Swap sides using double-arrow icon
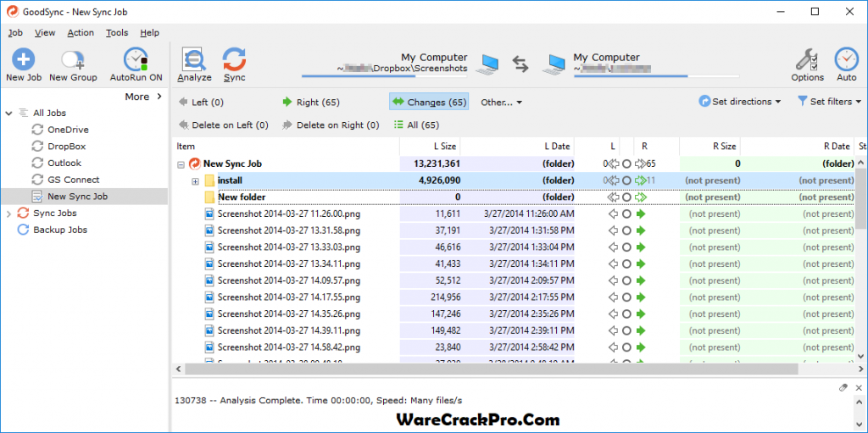The image size is (868, 433). coord(520,64)
